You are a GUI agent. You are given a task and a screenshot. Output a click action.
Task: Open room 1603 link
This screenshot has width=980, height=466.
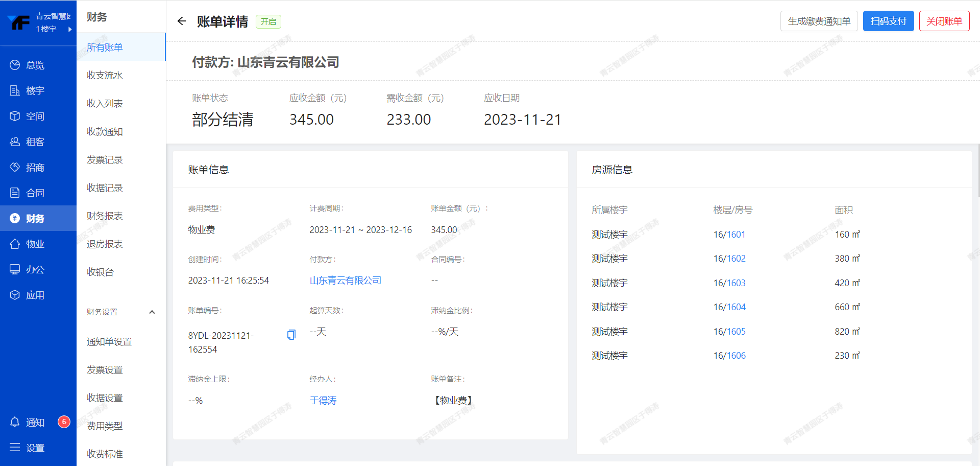pyautogui.click(x=736, y=283)
